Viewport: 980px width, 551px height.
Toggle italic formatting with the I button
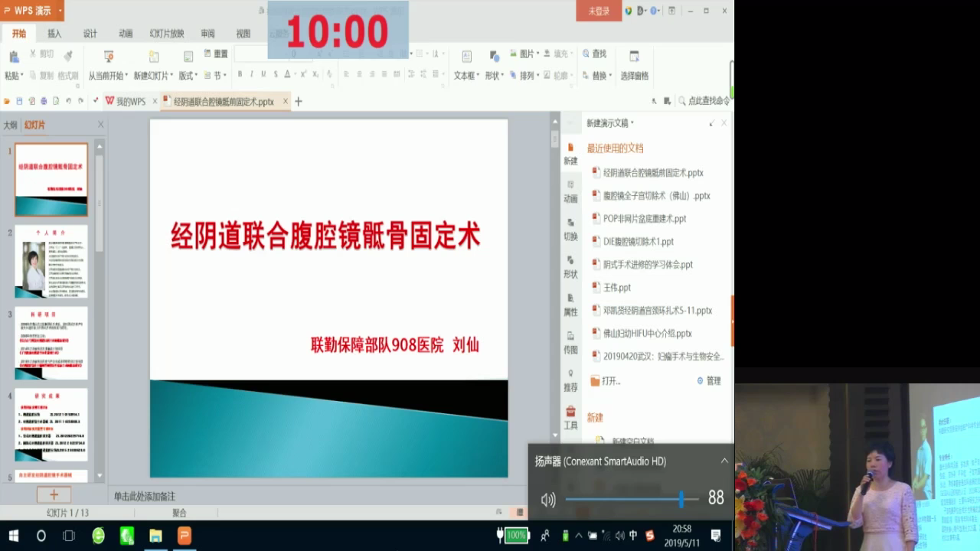[x=251, y=74]
